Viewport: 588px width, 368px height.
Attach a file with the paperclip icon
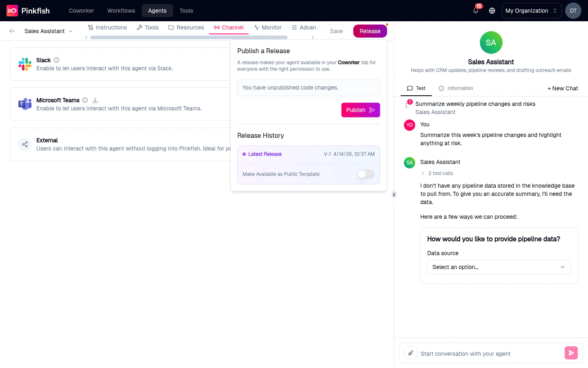tap(410, 353)
